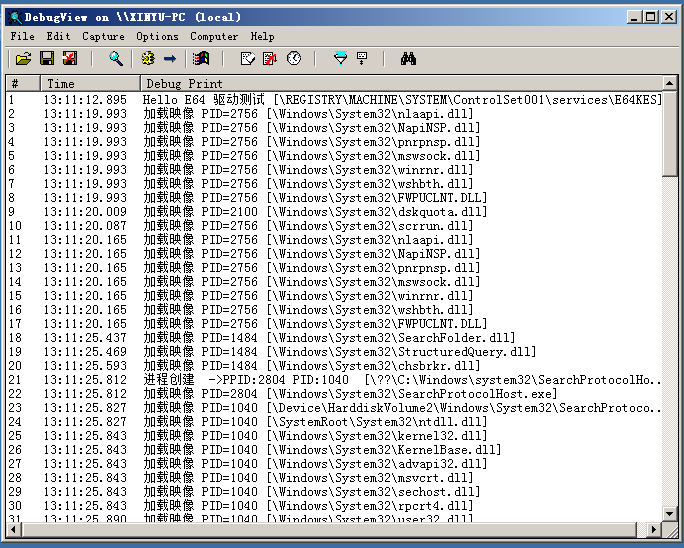
Task: Click the horizontal scrollbar right arrow
Action: click(x=653, y=529)
